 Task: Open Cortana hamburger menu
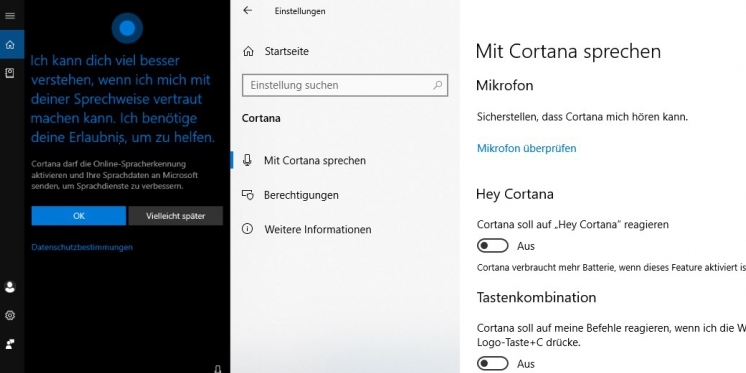(10, 16)
